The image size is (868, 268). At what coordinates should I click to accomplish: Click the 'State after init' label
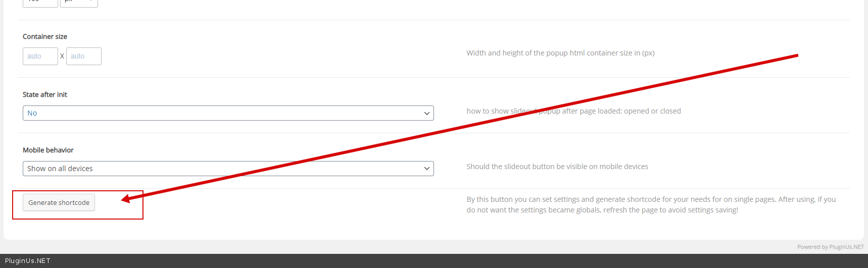45,94
